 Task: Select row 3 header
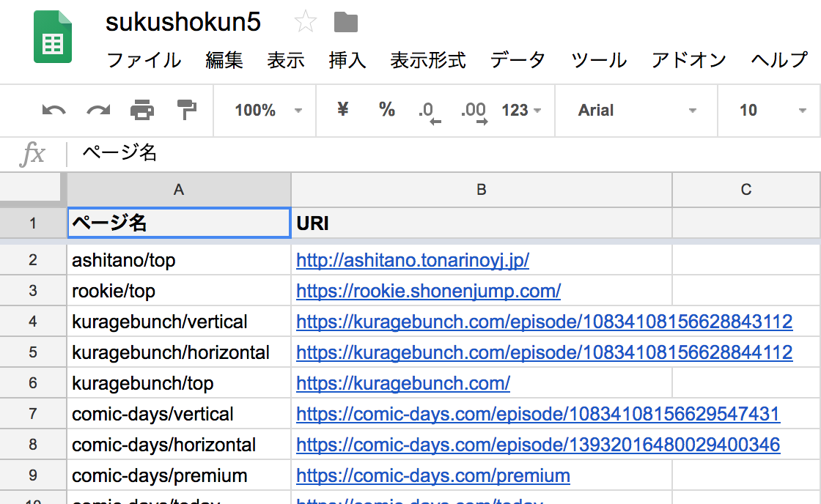[33, 291]
